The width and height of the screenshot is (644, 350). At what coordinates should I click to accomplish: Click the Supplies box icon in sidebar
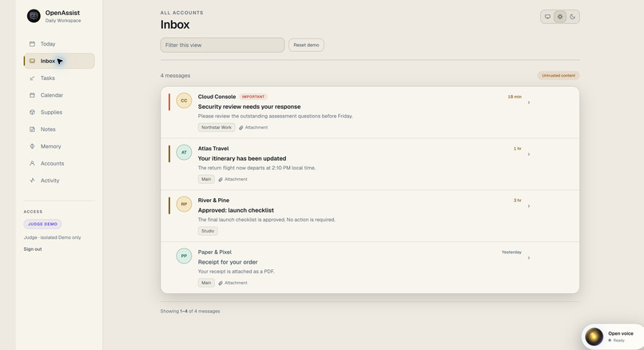click(x=32, y=112)
